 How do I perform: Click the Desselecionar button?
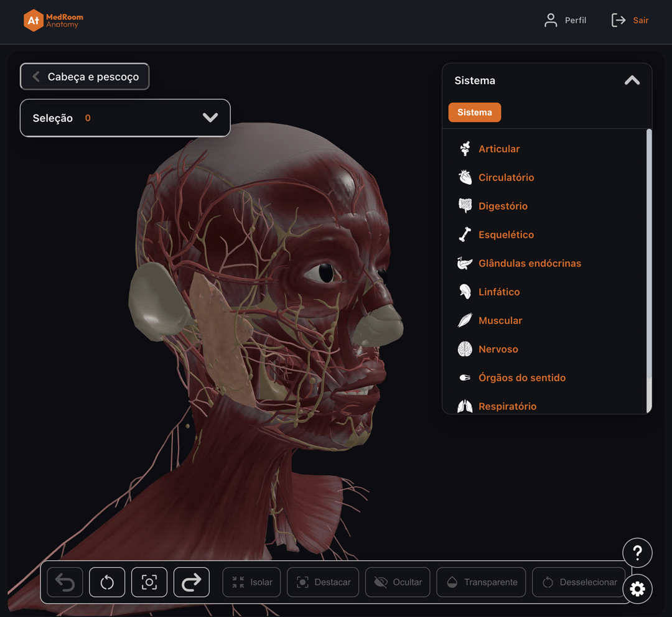(x=579, y=582)
